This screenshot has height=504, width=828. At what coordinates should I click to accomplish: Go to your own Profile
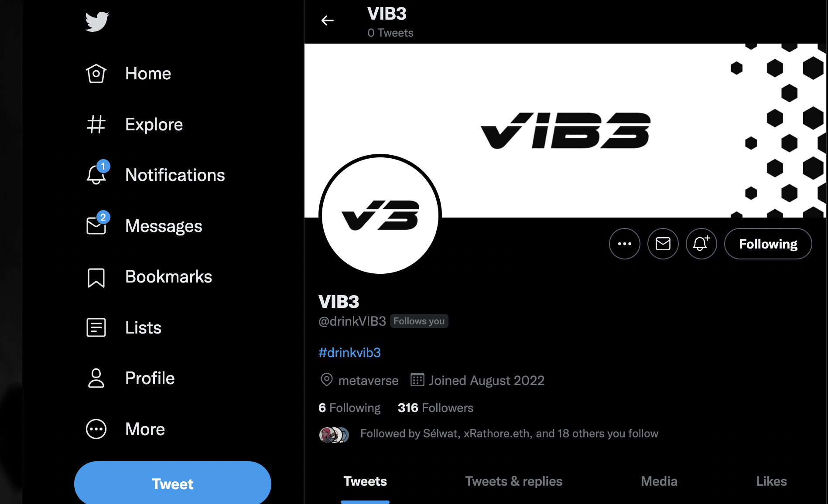coord(150,378)
